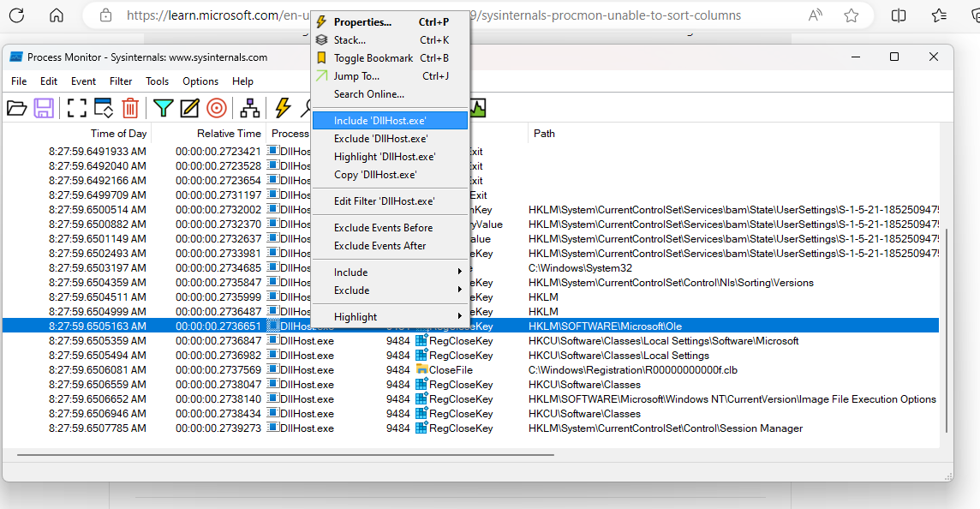This screenshot has width=980, height=509.
Task: Click time 8:27:59.6491933 AM
Action: tap(98, 152)
